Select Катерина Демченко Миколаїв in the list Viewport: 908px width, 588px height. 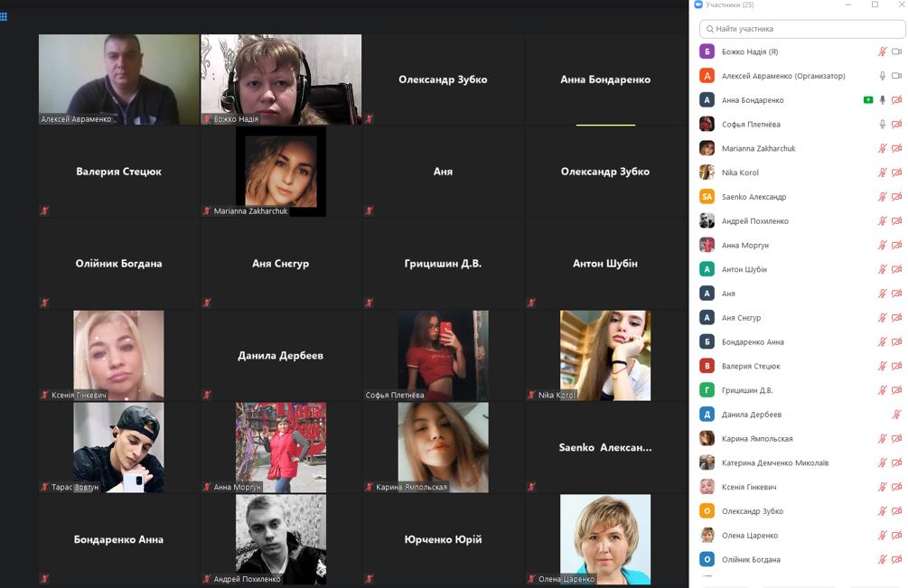[x=774, y=463]
